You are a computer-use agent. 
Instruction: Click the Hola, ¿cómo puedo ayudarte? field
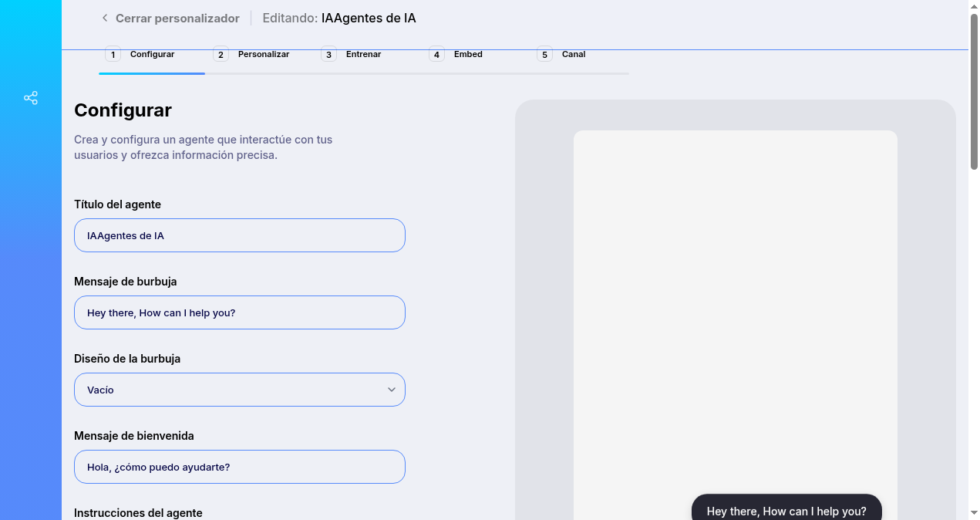(x=239, y=467)
